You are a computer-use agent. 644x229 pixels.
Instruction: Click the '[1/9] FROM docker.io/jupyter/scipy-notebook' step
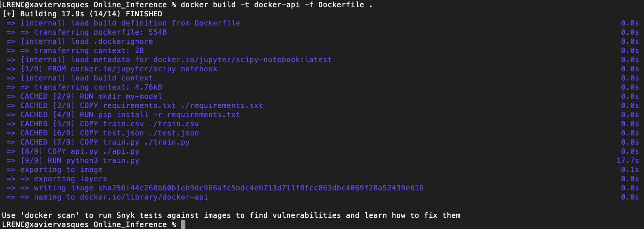pyautogui.click(x=119, y=69)
